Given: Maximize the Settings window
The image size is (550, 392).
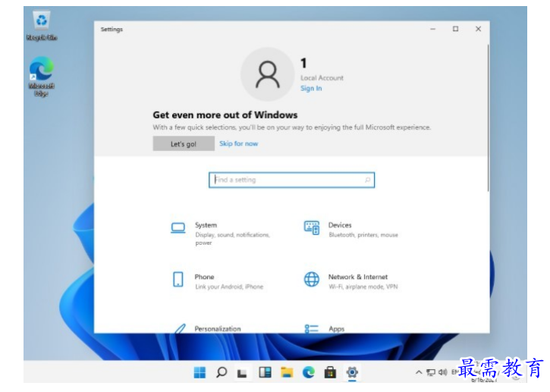Looking at the screenshot, I should (455, 29).
